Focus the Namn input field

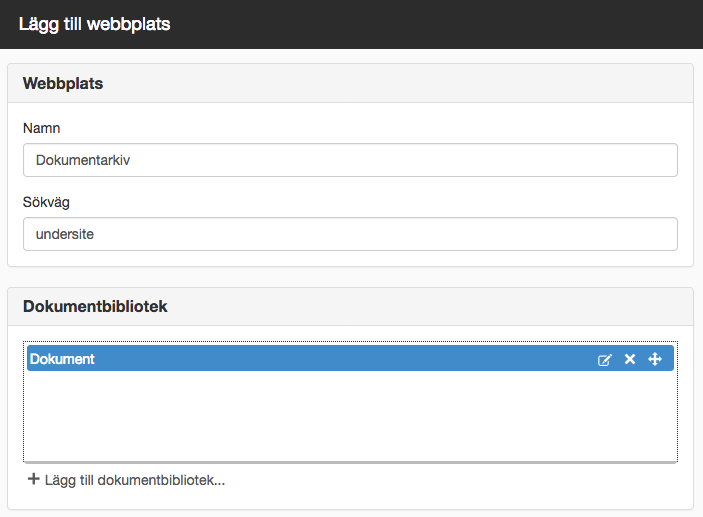click(350, 160)
